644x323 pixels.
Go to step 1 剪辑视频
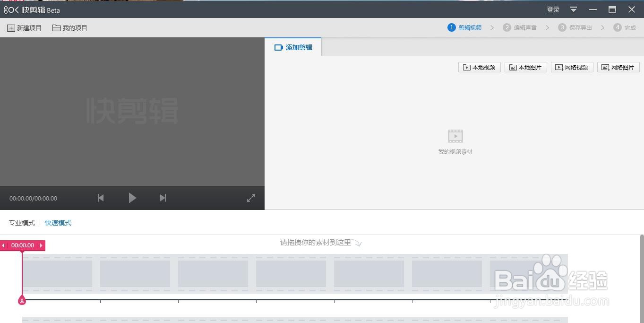(x=465, y=27)
